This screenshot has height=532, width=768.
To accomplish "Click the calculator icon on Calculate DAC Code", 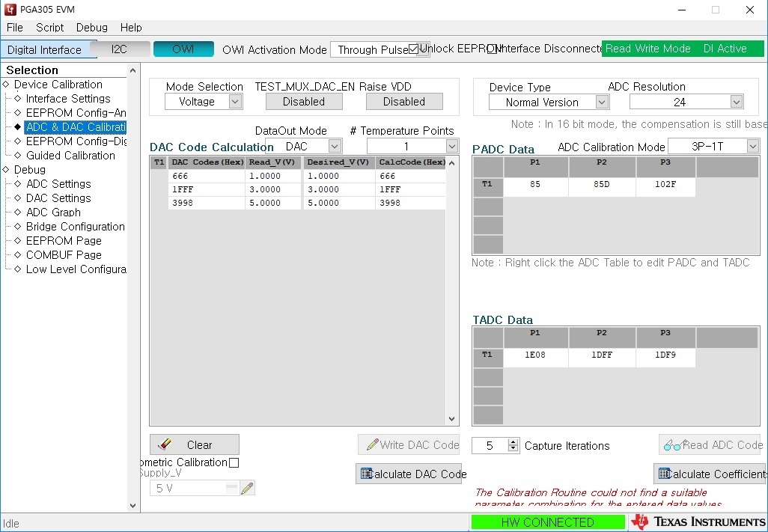I will point(366,474).
